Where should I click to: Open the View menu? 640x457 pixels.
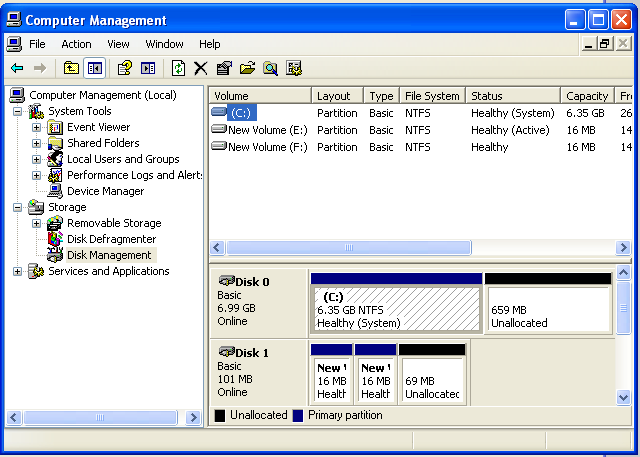pyautogui.click(x=119, y=44)
